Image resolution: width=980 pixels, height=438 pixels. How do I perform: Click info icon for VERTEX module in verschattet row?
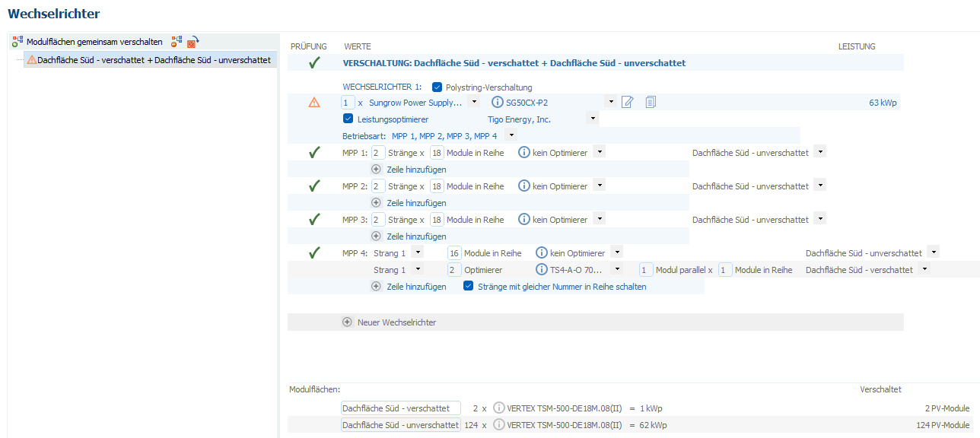point(499,408)
